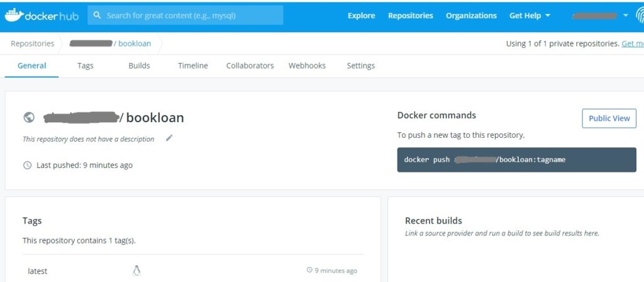
Task: Click the docker push command box
Action: 516,159
